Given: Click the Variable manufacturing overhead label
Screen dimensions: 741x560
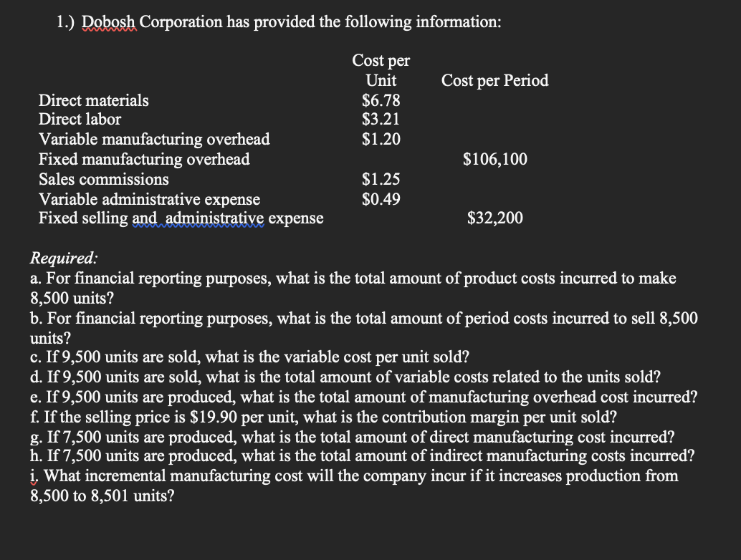Looking at the screenshot, I should (154, 140).
